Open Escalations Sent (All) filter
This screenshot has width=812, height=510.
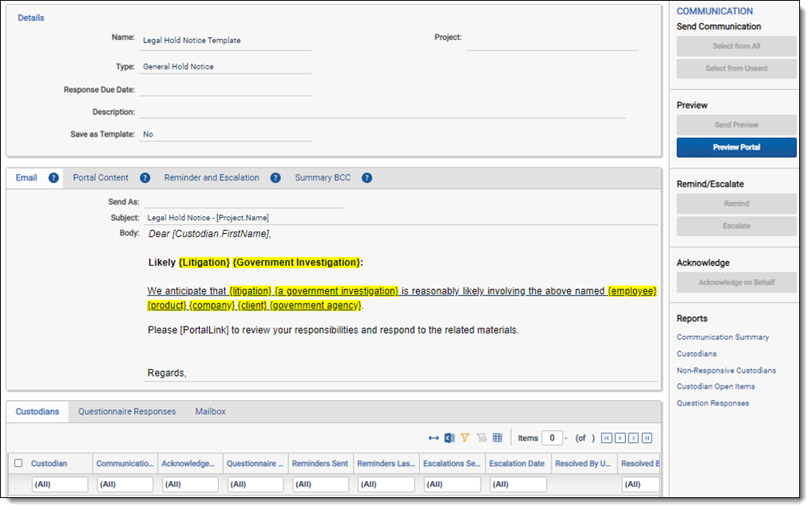coord(453,484)
